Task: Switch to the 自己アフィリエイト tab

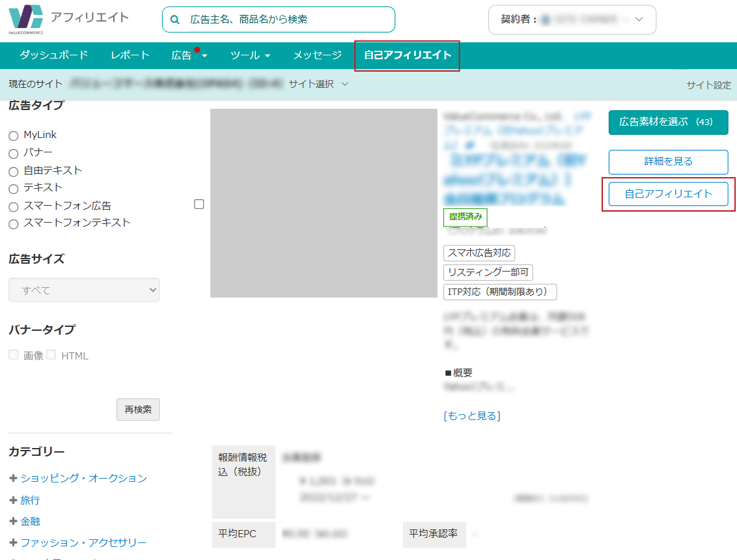Action: pyautogui.click(x=408, y=55)
